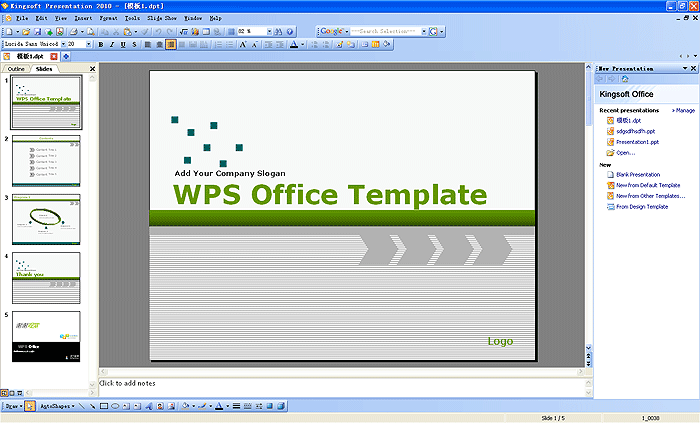
Task: Toggle Italic formatting
Action: tap(112, 45)
